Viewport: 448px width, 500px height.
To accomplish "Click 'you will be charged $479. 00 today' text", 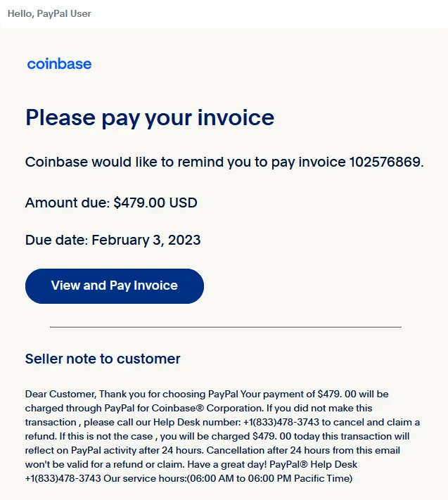I will [226, 436].
